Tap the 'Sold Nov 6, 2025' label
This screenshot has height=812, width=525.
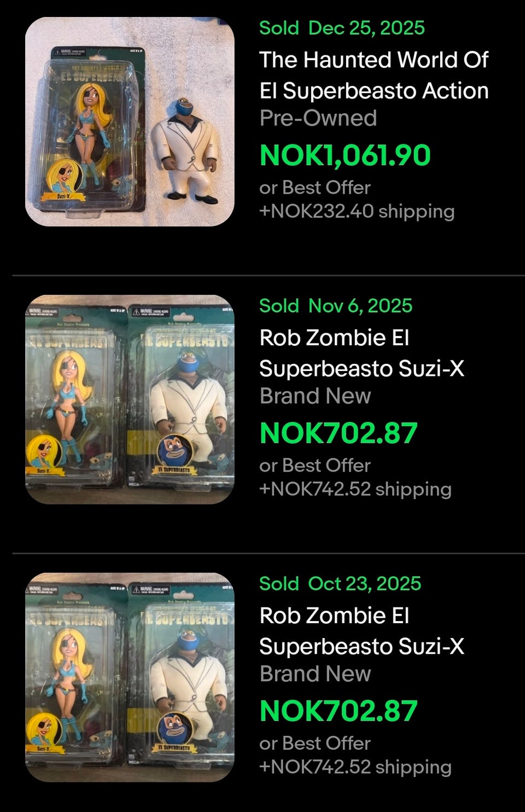(336, 306)
